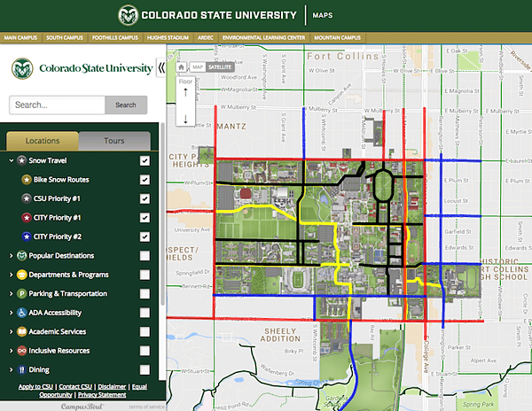532x411 pixels.
Task: Open the Hughes Stadium tab
Action: coord(168,37)
